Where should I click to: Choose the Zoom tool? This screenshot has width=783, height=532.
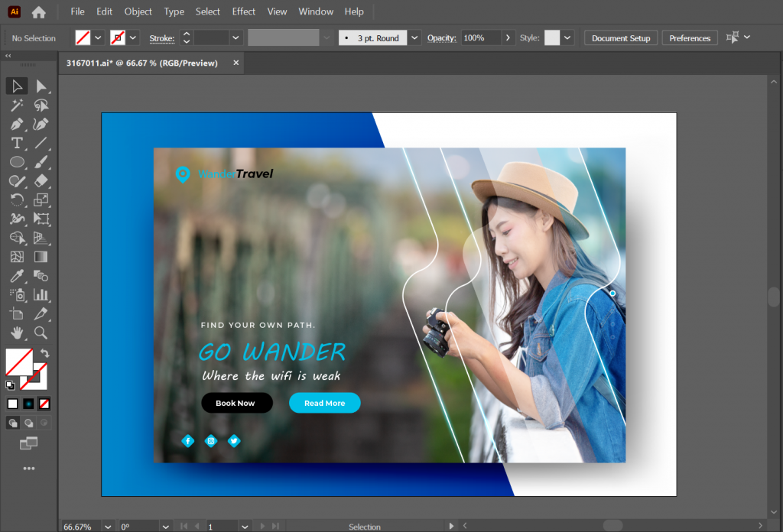point(41,332)
